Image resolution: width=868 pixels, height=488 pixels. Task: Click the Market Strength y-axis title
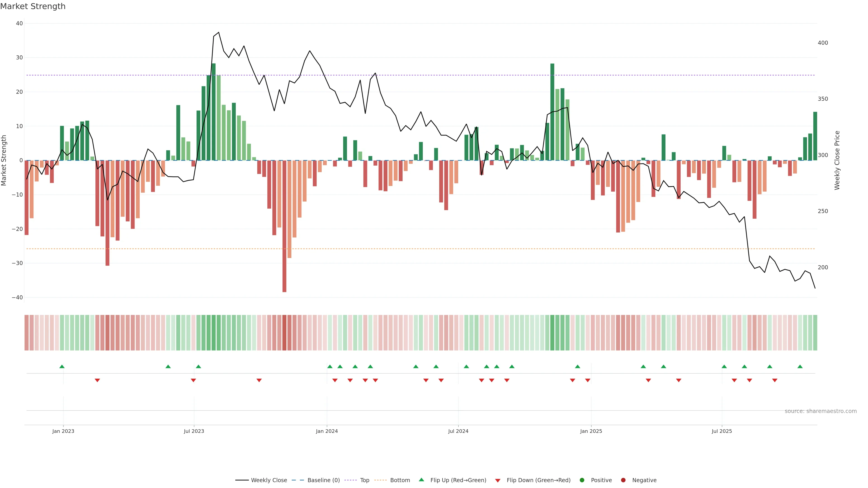coord(4,160)
